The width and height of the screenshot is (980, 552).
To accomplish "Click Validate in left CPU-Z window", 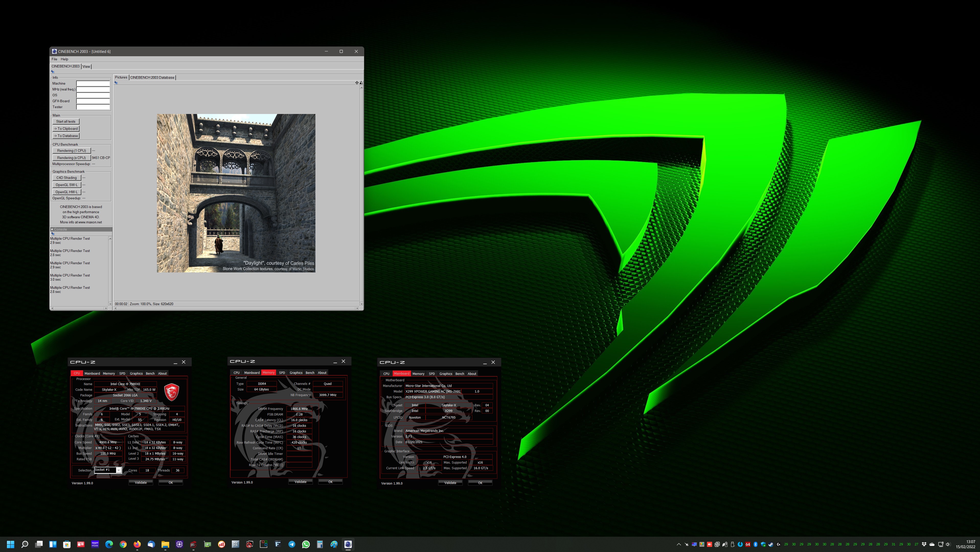I will point(141,483).
